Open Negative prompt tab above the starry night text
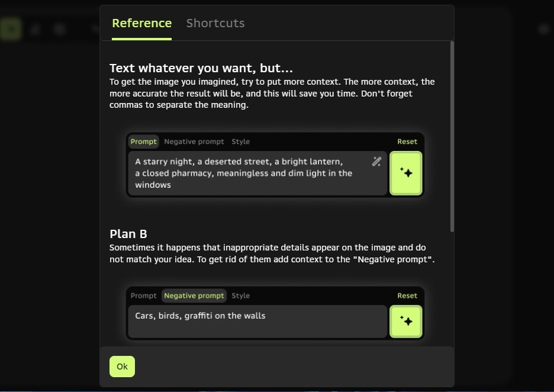Screen dimensions: 554x392 [x=194, y=142]
